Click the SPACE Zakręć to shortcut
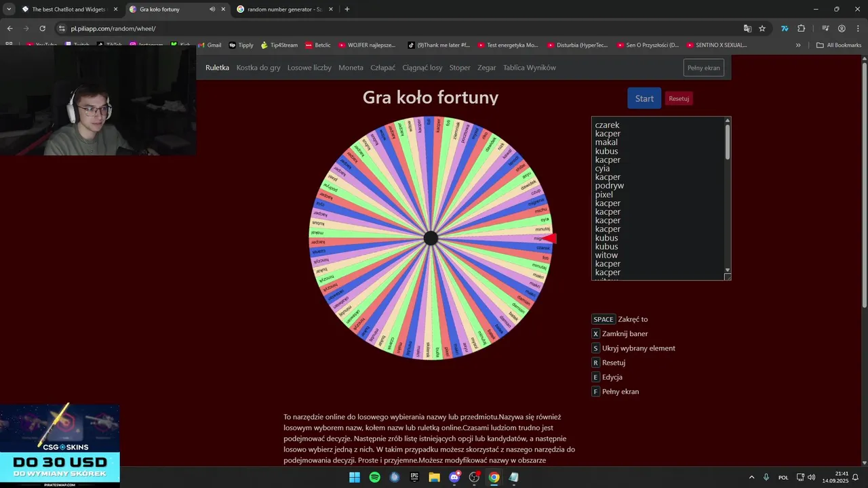Image resolution: width=868 pixels, height=488 pixels. 620,319
